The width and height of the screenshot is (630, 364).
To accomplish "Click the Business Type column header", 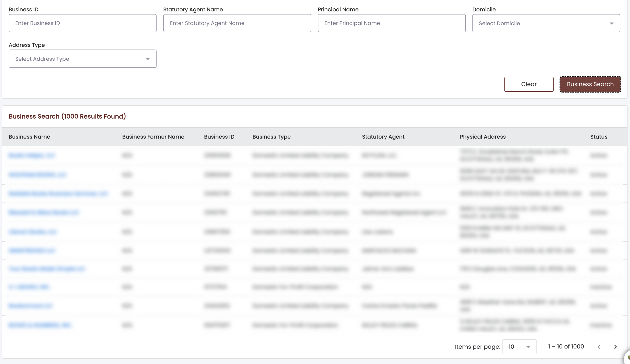I will (271, 137).
